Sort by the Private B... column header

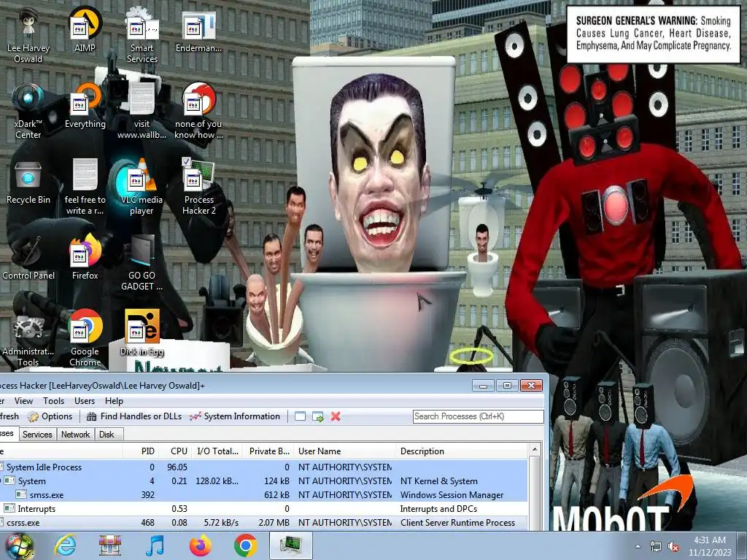[x=268, y=451]
